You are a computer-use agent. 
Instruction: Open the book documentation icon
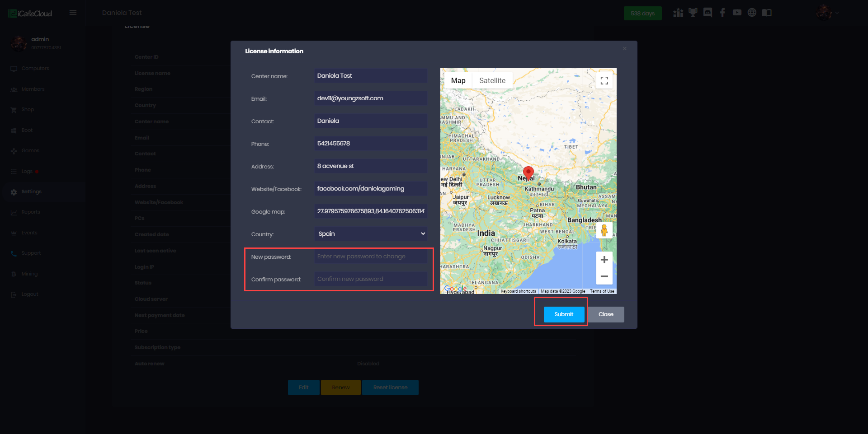(x=767, y=13)
